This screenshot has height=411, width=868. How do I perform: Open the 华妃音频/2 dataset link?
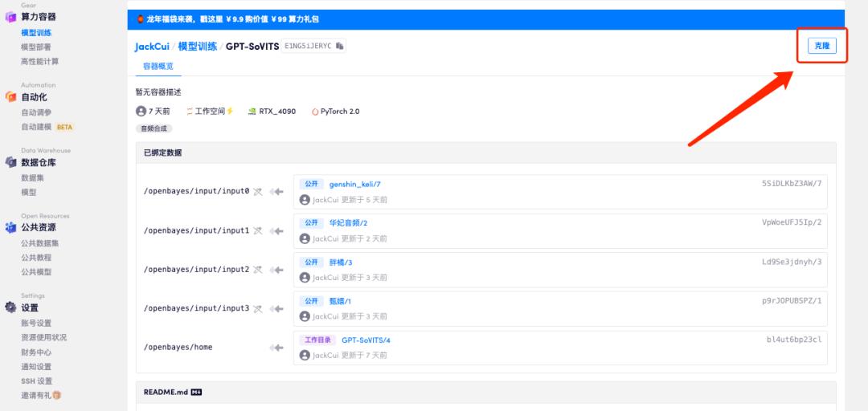[x=348, y=223]
